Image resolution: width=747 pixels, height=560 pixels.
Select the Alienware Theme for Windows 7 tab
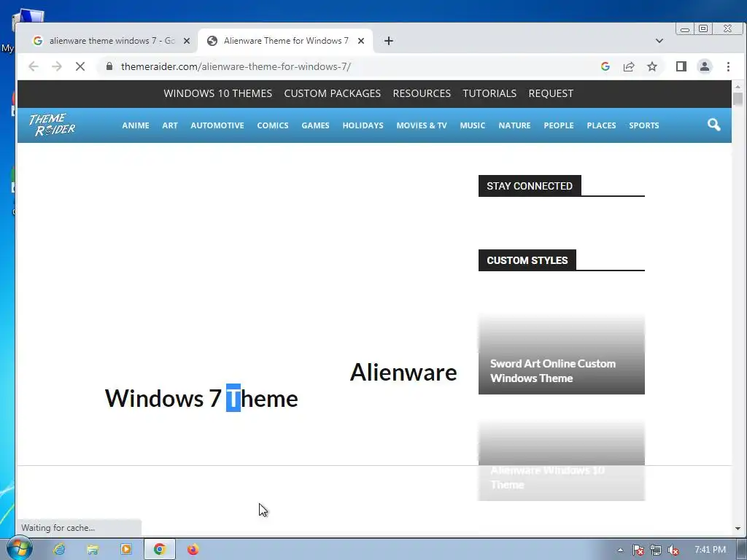[x=285, y=41]
